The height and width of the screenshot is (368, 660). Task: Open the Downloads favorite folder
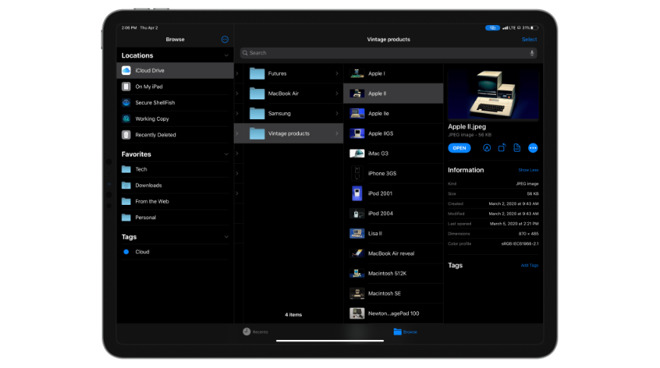click(x=175, y=185)
